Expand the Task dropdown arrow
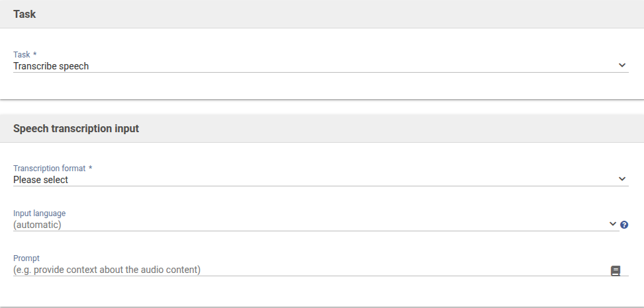This screenshot has height=308, width=644. (x=622, y=65)
